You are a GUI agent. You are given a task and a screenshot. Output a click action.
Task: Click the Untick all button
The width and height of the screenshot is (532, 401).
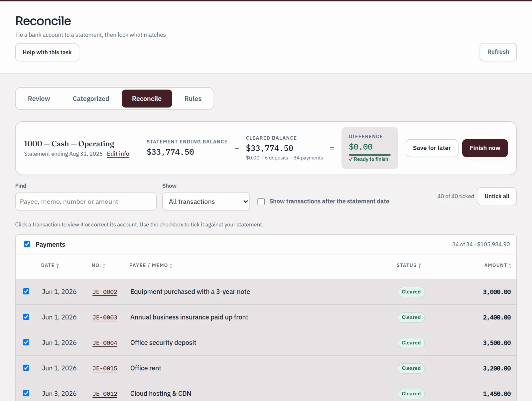497,196
